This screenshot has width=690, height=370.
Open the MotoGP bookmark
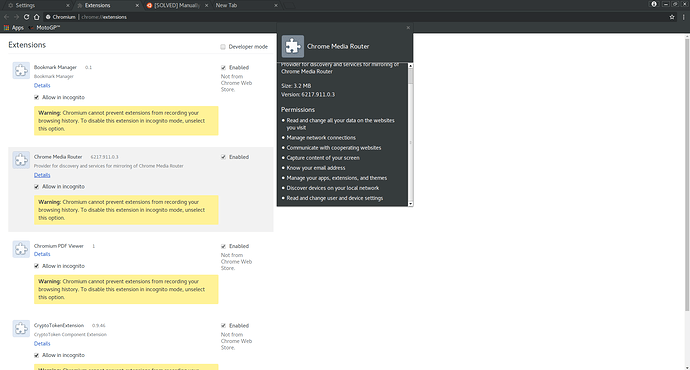point(44,28)
